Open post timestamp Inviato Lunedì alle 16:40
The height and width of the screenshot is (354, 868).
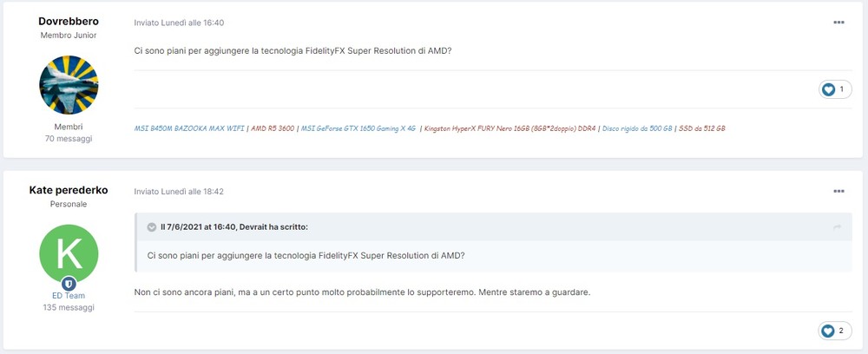[180, 23]
